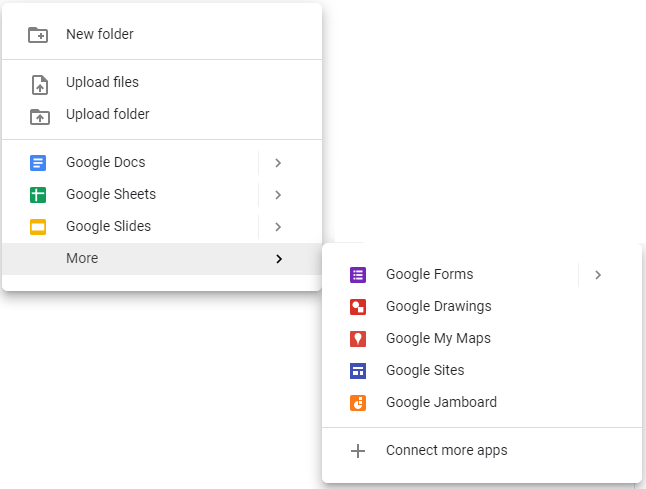The image size is (646, 489).
Task: Click the orange Google Jamboard icon
Action: pyautogui.click(x=358, y=403)
